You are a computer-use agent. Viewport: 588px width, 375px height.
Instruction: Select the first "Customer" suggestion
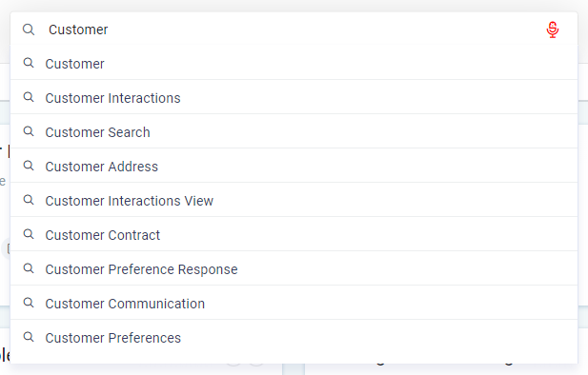point(294,63)
